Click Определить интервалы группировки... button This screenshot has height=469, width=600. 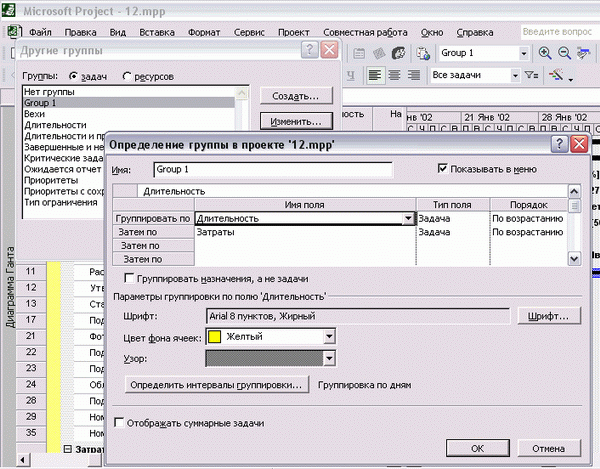tap(217, 385)
